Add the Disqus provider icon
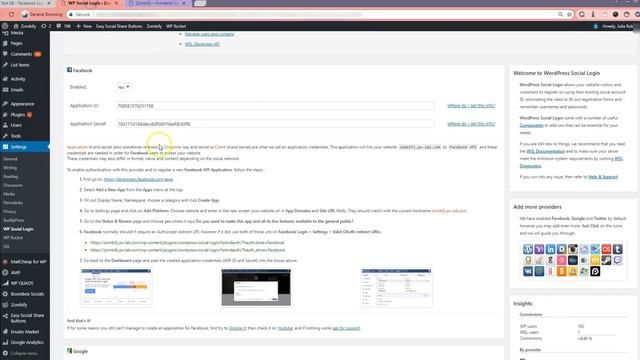The width and height of the screenshot is (640, 360). pyautogui.click(x=562, y=249)
